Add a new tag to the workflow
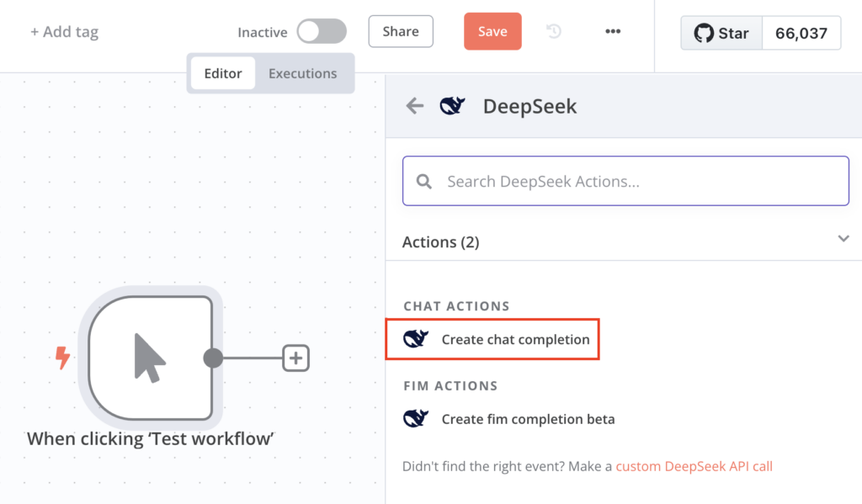Viewport: 862px width, 504px height. 64,31
